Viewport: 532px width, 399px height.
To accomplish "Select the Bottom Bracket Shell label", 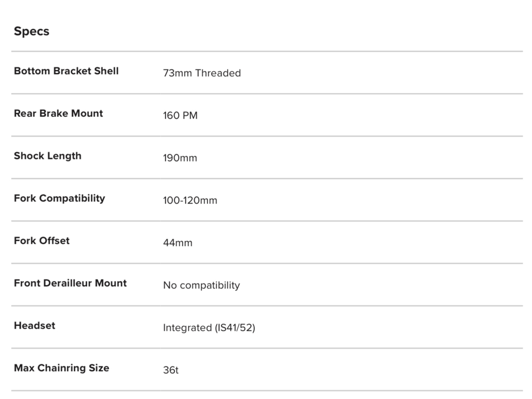I will 66,71.
